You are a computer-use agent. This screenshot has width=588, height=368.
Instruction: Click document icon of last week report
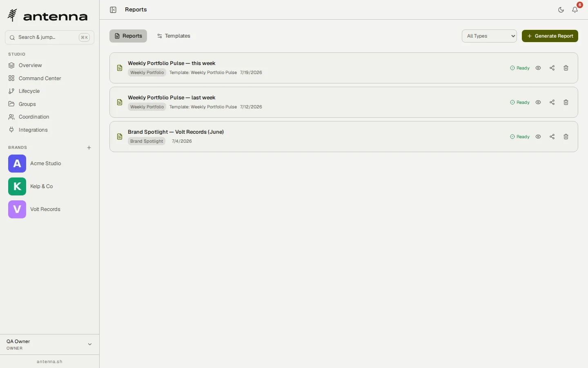coord(120,102)
